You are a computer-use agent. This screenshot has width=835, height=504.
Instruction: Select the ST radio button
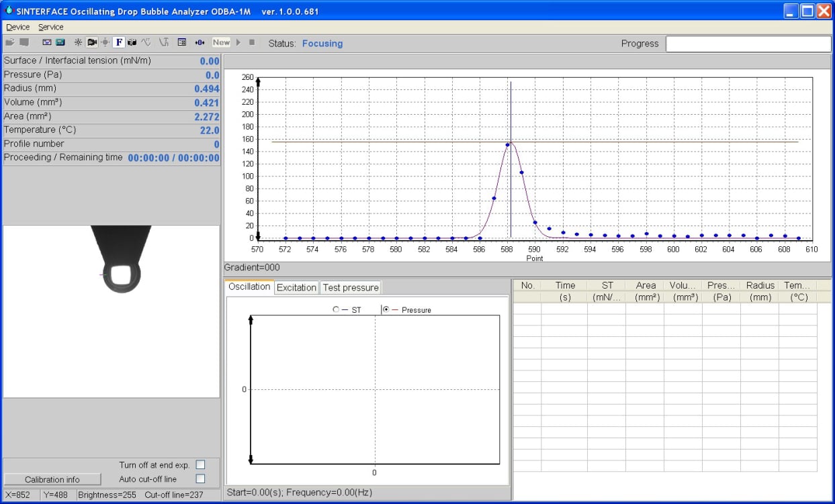(336, 309)
